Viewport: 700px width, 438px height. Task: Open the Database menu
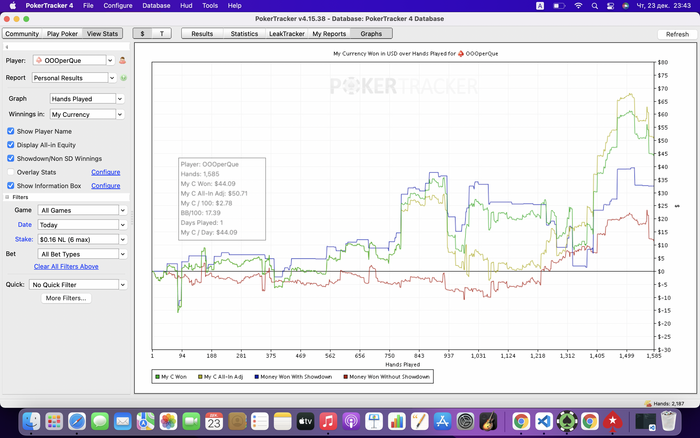pyautogui.click(x=156, y=6)
